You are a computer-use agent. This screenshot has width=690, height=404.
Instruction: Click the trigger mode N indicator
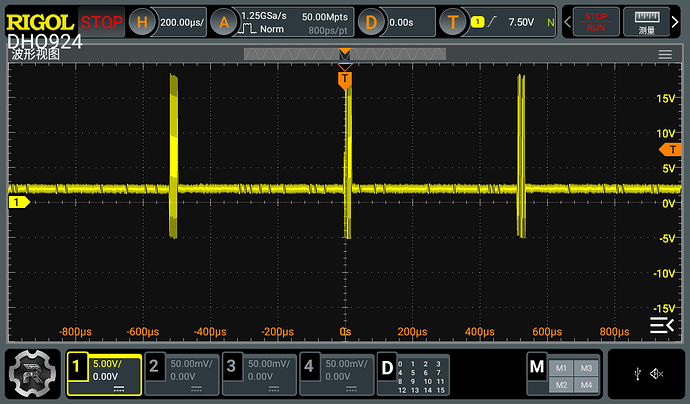(550, 22)
